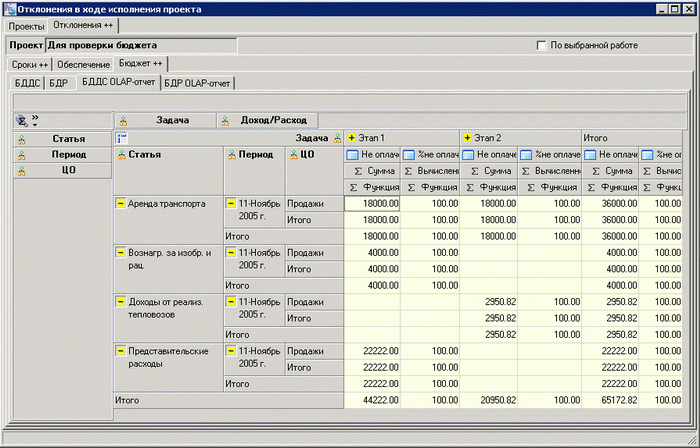Click sigma icon of Вычислен under Этап 1
Image resolution: width=700 pixels, height=448 pixels.
click(x=408, y=171)
